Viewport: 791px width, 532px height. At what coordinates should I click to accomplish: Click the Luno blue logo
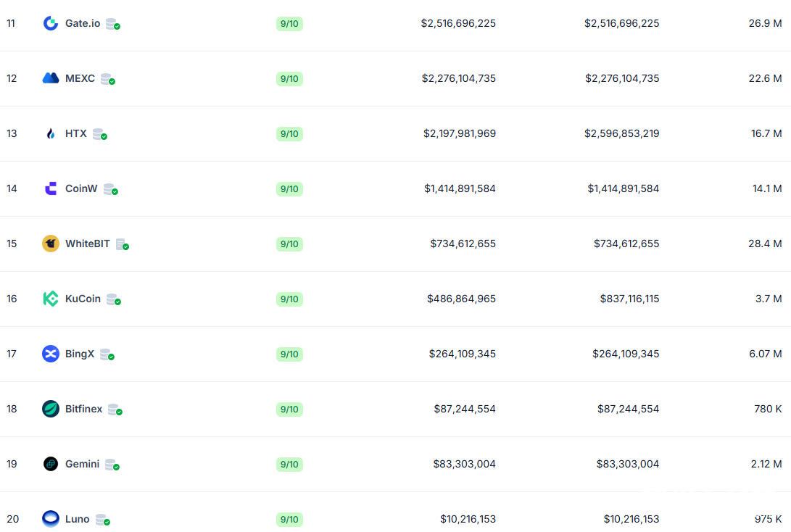tap(51, 519)
